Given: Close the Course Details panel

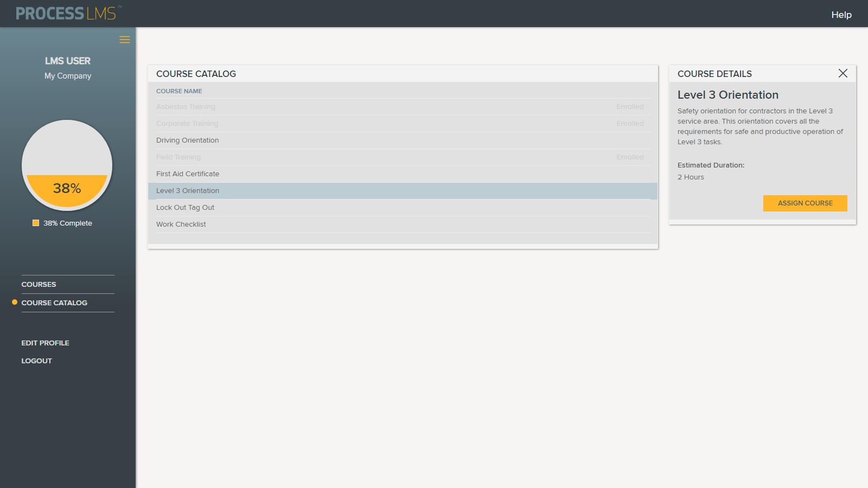Looking at the screenshot, I should [x=843, y=73].
